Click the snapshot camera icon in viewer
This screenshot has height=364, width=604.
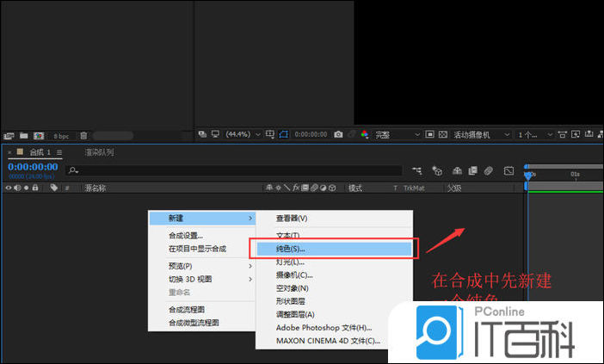[x=338, y=135]
